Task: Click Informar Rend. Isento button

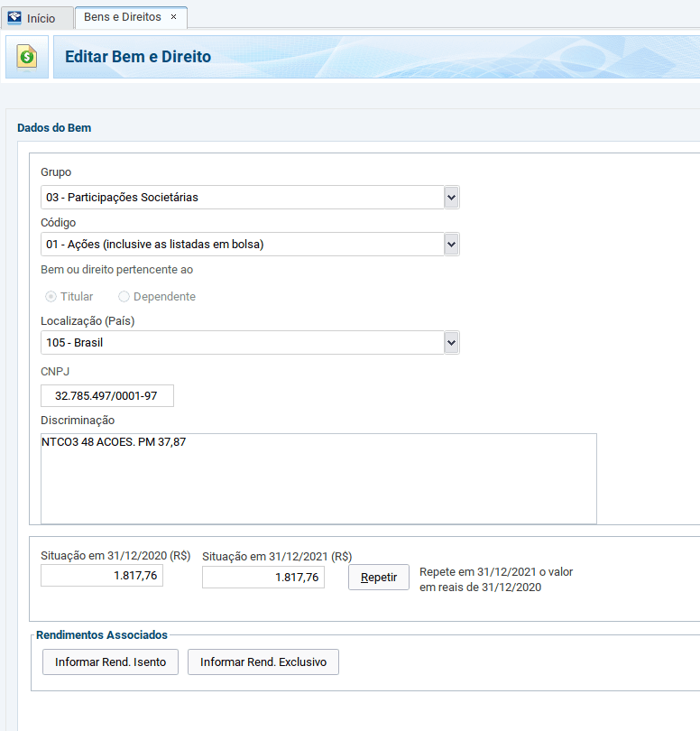Action: pyautogui.click(x=110, y=662)
